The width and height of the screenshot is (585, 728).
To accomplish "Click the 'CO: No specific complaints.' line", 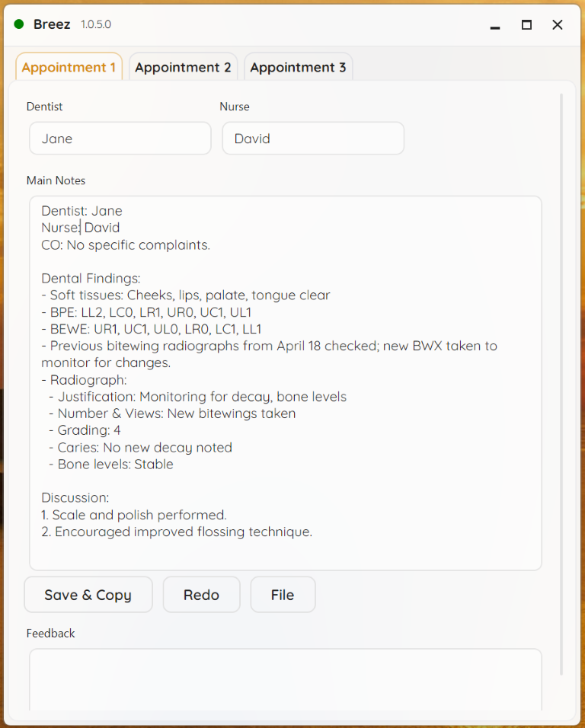I will click(126, 244).
